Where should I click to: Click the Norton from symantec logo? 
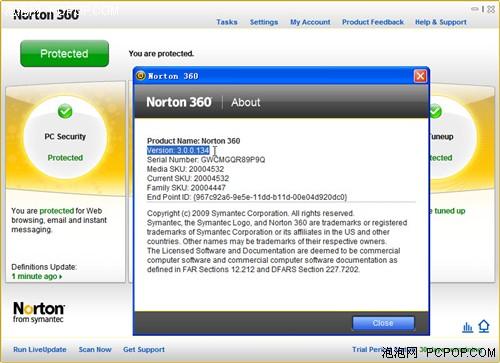click(39, 313)
